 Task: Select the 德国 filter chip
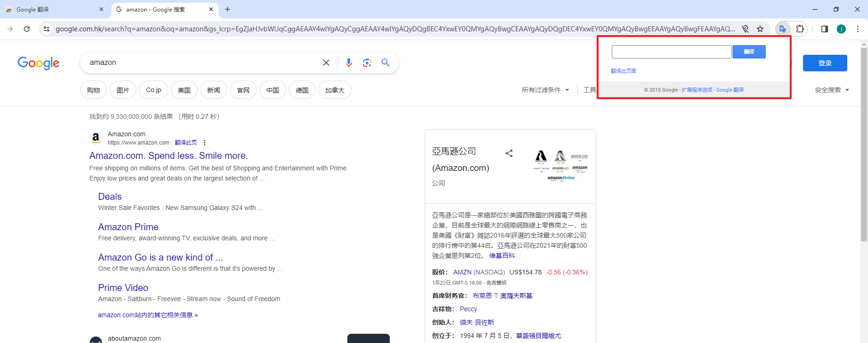tap(302, 90)
